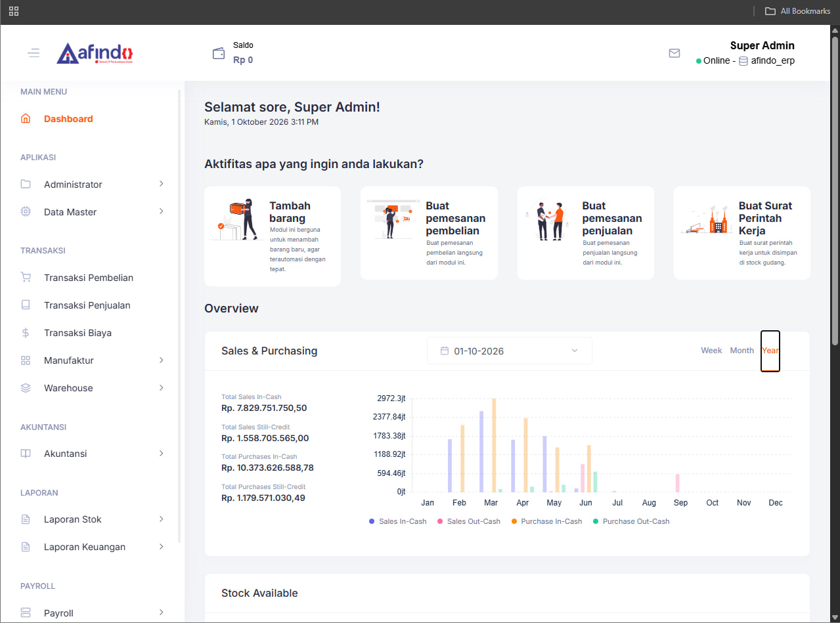Click the Manufaktur grid icon

tap(26, 360)
